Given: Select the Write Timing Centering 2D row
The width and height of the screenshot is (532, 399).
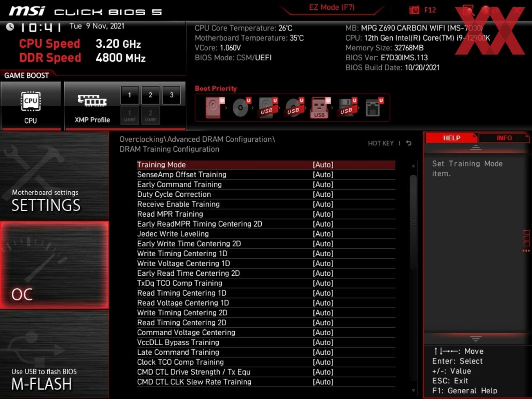Looking at the screenshot, I should [x=266, y=313].
